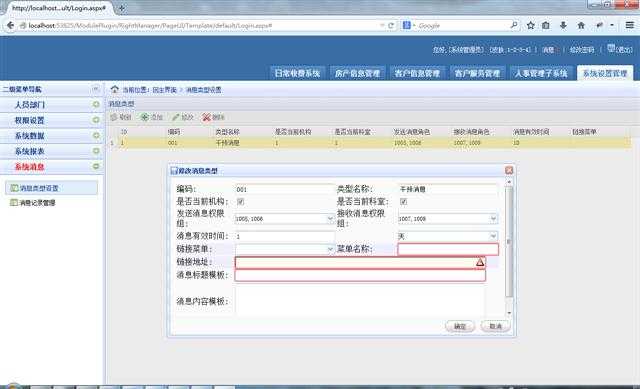Click into the 消息有效时间 input field

click(x=284, y=236)
